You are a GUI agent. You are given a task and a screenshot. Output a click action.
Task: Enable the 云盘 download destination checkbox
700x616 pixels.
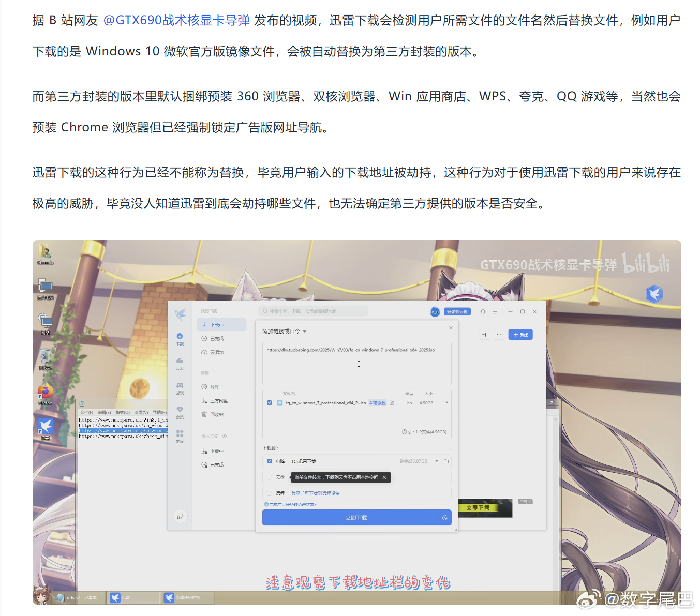point(270,477)
